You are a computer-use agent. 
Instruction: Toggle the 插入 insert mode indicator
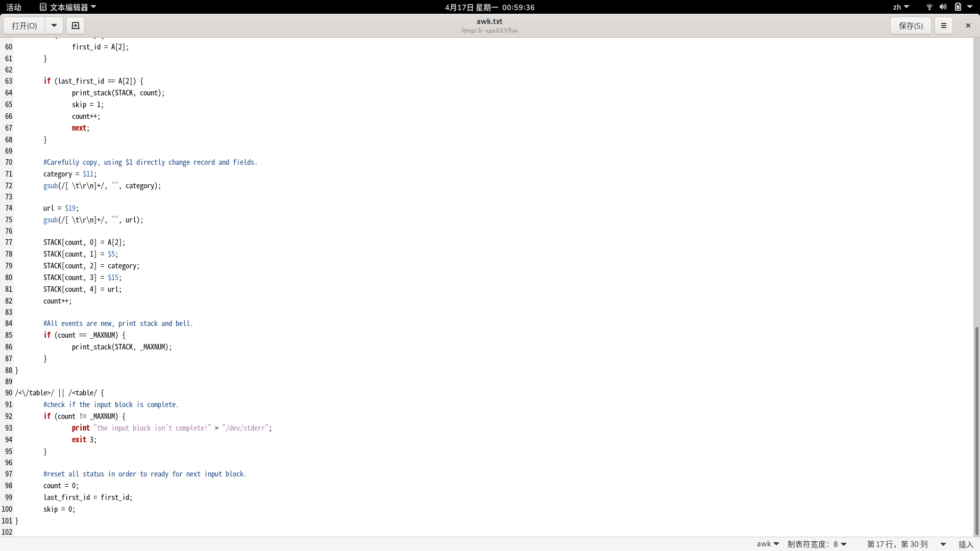pyautogui.click(x=966, y=544)
